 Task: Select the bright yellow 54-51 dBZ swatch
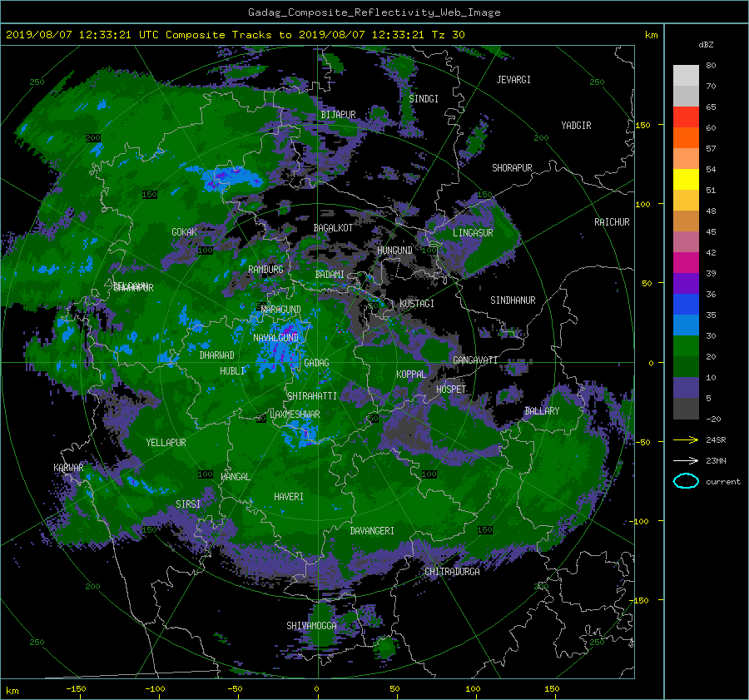[686, 179]
